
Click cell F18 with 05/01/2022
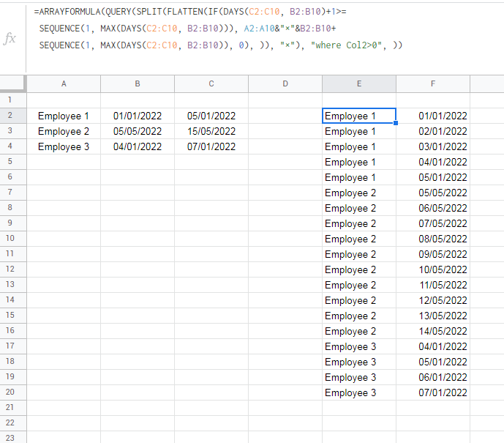point(433,362)
